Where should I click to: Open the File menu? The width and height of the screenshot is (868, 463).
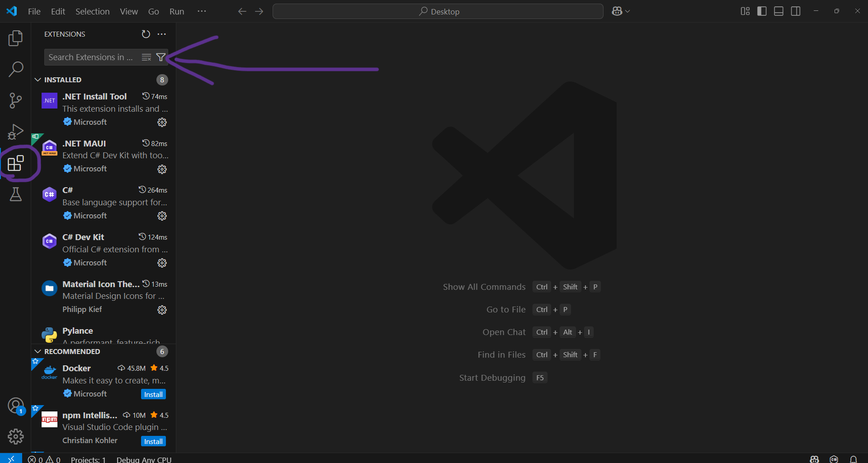34,11
